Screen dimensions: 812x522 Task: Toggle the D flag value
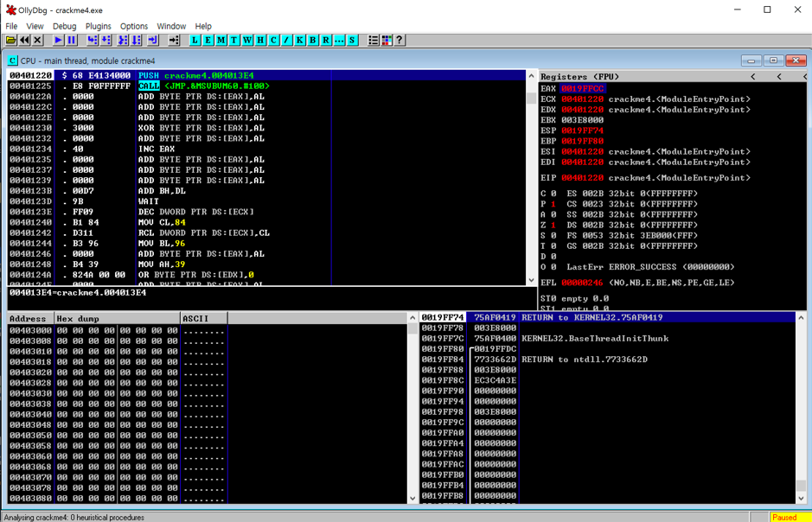tap(553, 256)
